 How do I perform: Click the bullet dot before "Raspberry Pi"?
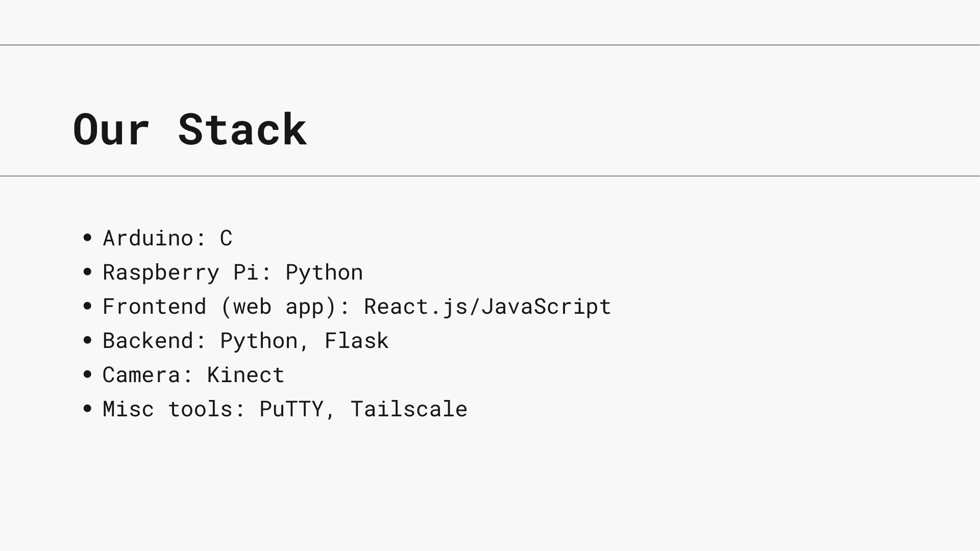coord(87,272)
